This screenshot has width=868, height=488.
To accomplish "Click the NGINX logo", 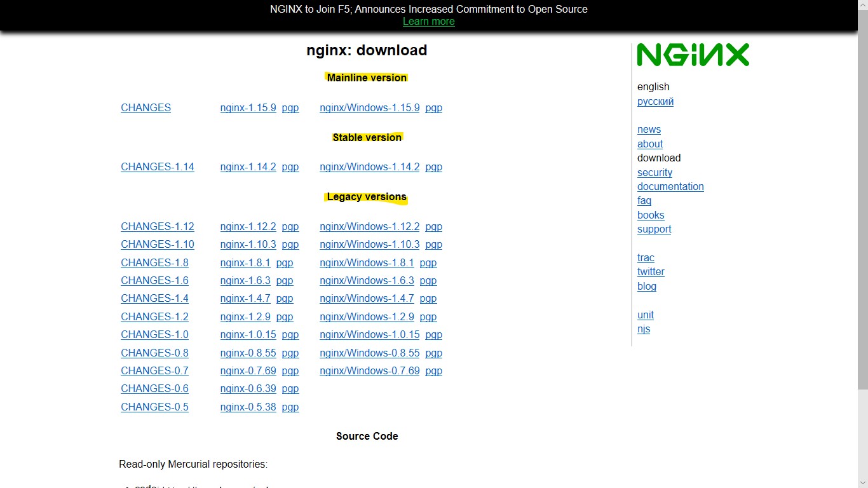I will [x=693, y=55].
